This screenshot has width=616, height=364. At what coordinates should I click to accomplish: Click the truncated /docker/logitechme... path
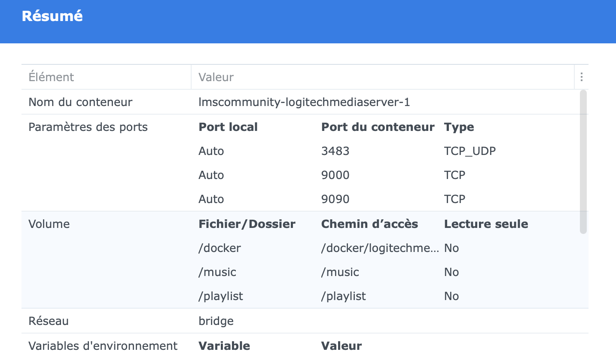point(380,248)
